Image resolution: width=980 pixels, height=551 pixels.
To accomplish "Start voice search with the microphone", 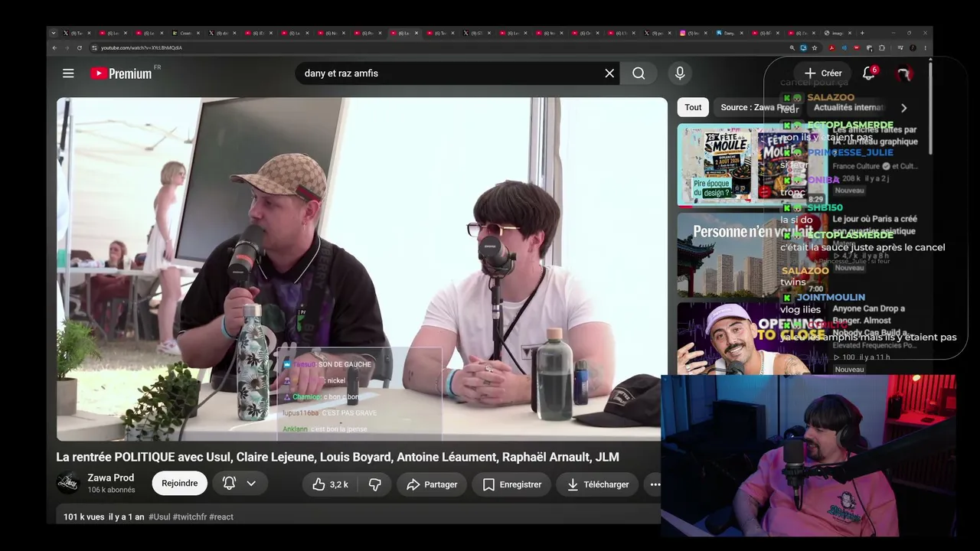I will pos(680,73).
